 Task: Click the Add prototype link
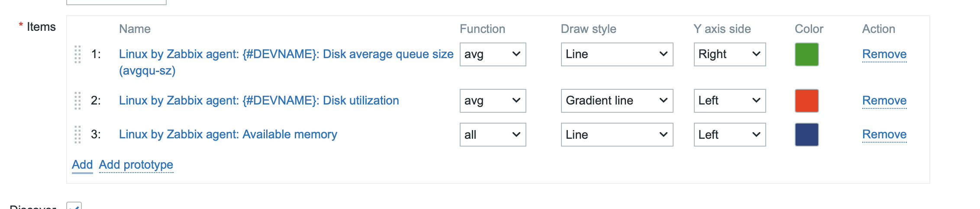coord(136,165)
